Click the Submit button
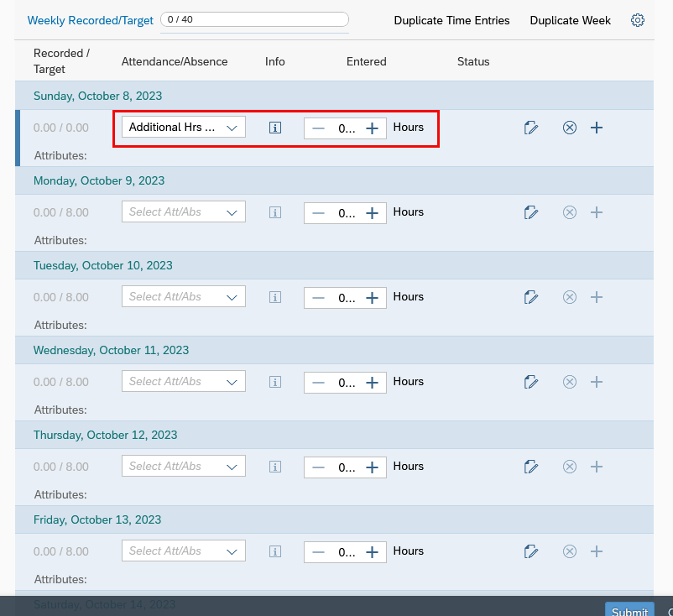This screenshot has height=616, width=673. pyautogui.click(x=629, y=610)
